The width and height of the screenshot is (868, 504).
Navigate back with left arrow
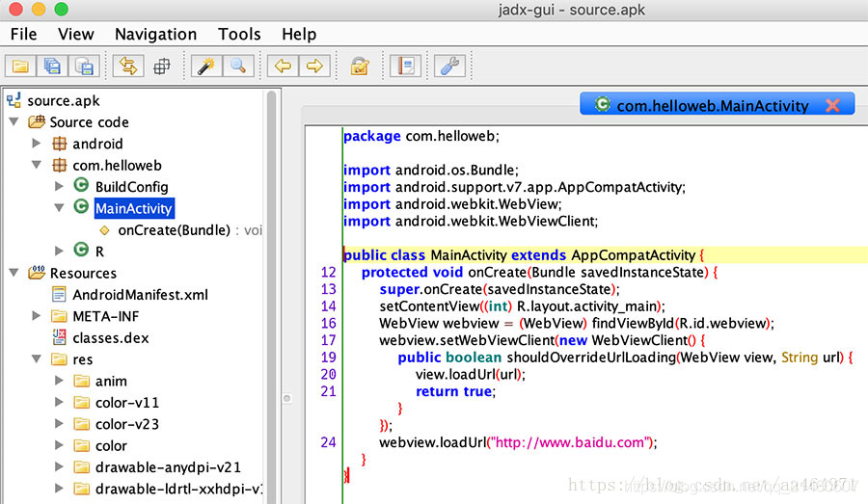tap(283, 66)
